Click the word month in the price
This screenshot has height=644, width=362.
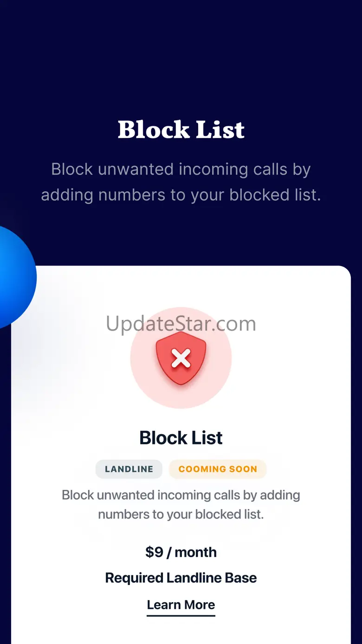(x=196, y=552)
